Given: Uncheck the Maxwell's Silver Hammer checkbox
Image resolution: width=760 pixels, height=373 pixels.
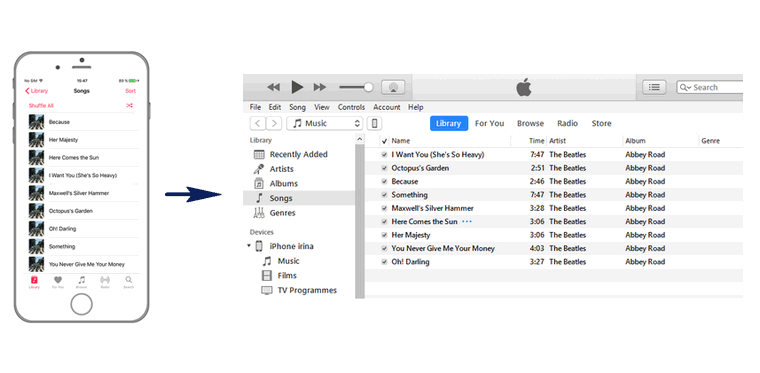Looking at the screenshot, I should [x=384, y=208].
